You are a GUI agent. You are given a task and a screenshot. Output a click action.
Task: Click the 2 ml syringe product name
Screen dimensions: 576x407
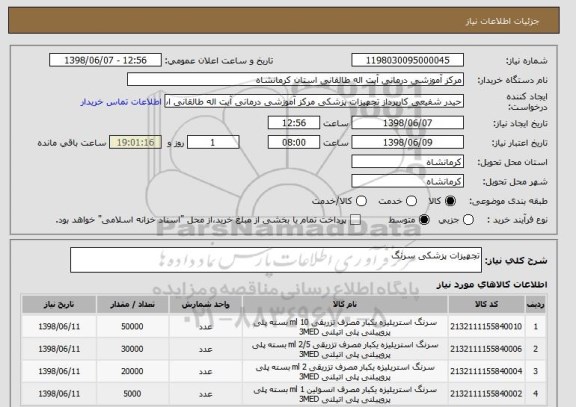[345, 372]
